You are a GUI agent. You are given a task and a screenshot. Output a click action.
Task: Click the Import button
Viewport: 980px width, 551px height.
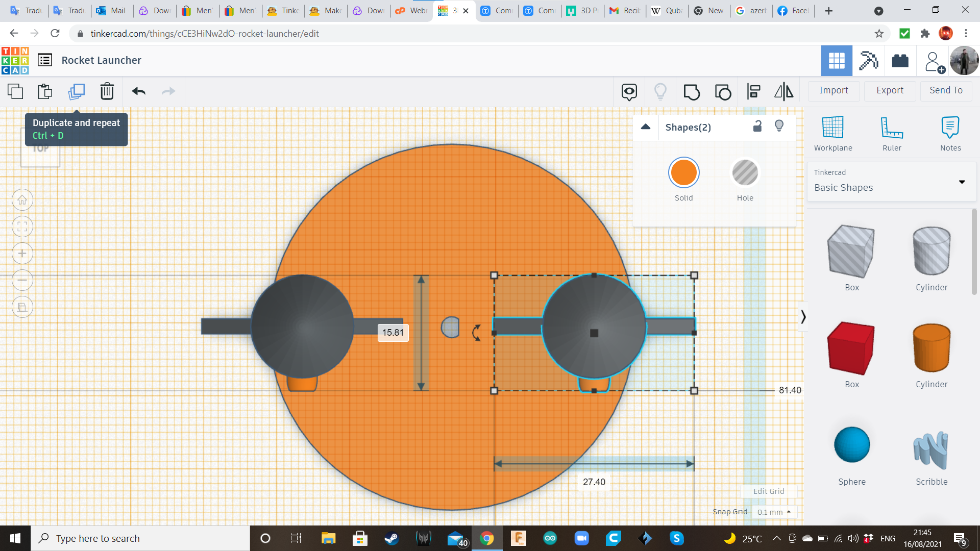(x=834, y=90)
